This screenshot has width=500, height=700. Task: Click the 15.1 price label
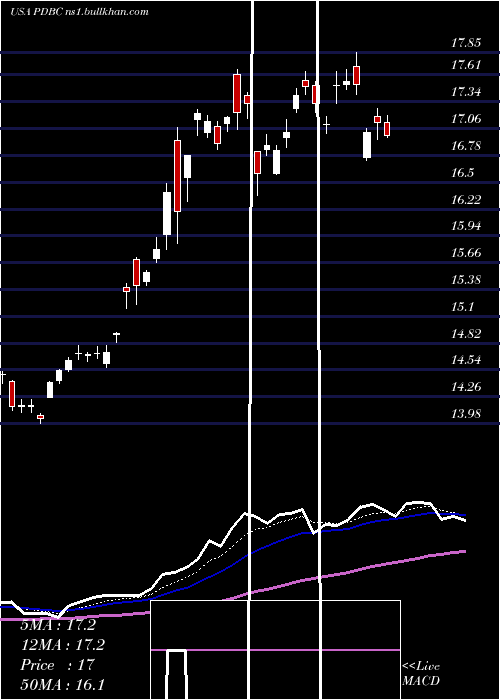(x=462, y=307)
